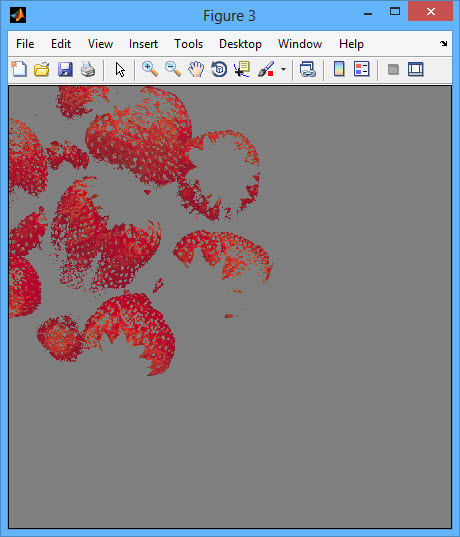Toggle the Data Cursor tool
460x537 pixels.
coord(242,69)
